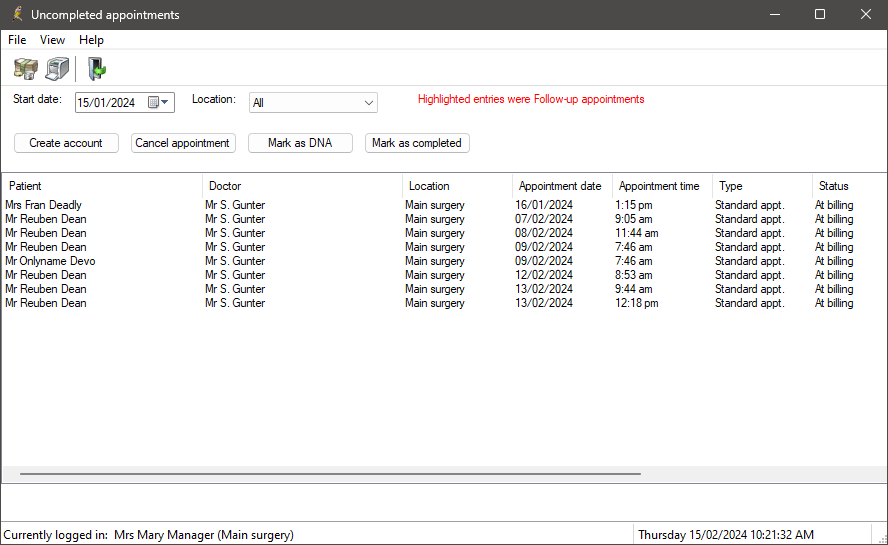888x545 pixels.
Task: Click the horizontal scrollbar below the appointment list
Action: click(330, 474)
